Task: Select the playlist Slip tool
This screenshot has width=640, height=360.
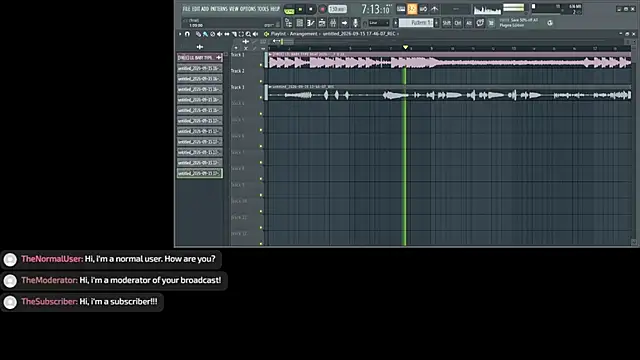Action: [x=227, y=34]
